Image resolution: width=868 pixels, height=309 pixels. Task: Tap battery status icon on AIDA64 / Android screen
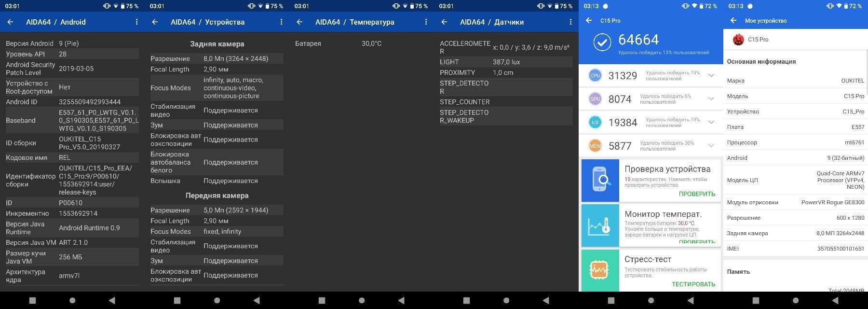point(122,6)
